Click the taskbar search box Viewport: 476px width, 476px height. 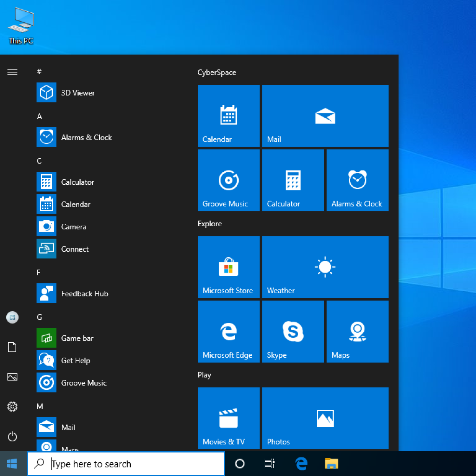[x=126, y=464]
